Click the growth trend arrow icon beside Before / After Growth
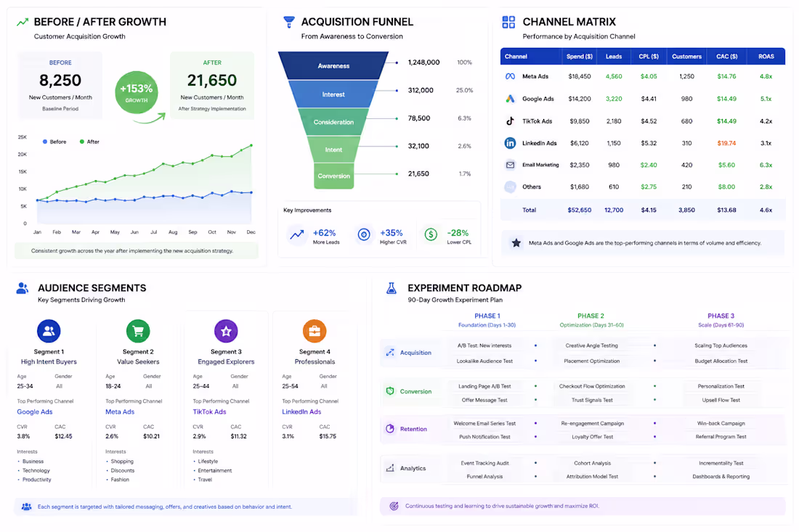The width and height of the screenshot is (799, 532). pyautogui.click(x=23, y=22)
